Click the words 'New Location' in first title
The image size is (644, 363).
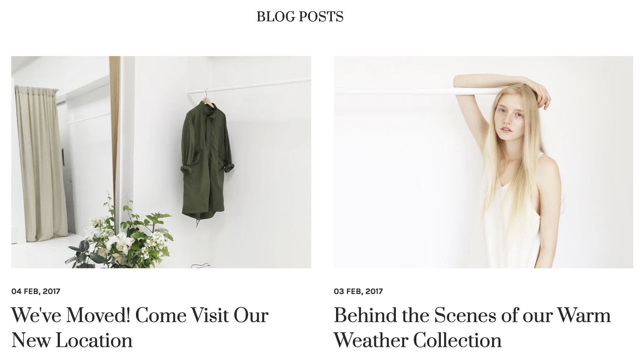coord(72,340)
